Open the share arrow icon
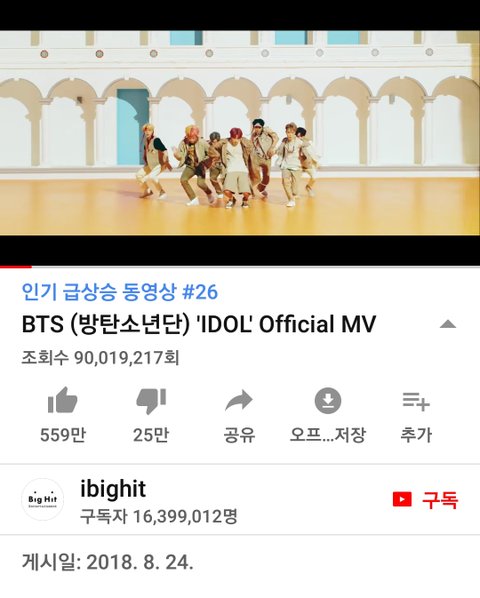480x598 pixels. point(239,400)
